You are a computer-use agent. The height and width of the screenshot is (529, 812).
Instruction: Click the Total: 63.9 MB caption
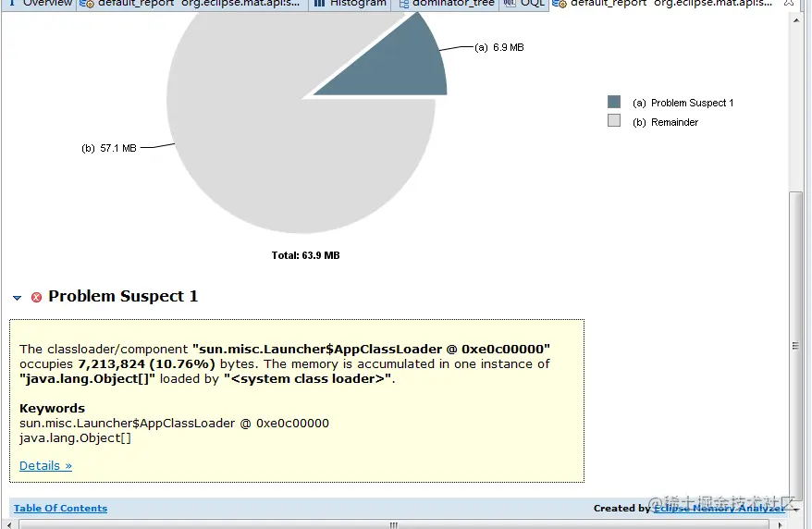point(305,255)
